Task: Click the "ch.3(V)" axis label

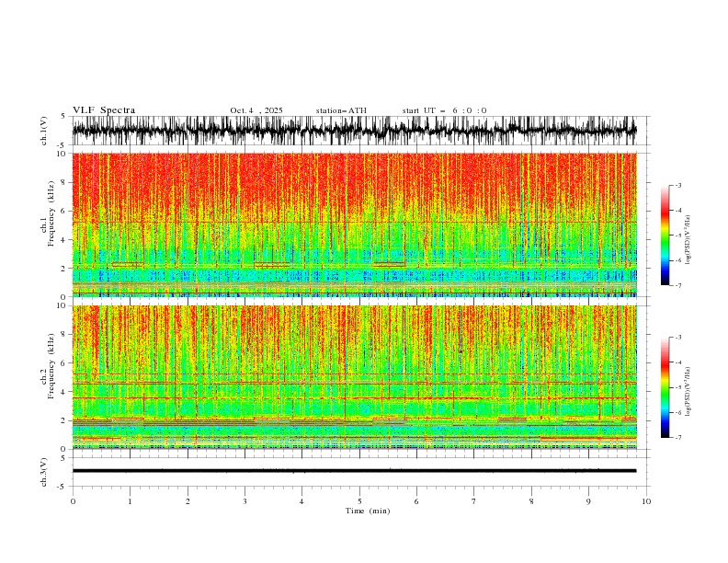Action: click(x=44, y=472)
